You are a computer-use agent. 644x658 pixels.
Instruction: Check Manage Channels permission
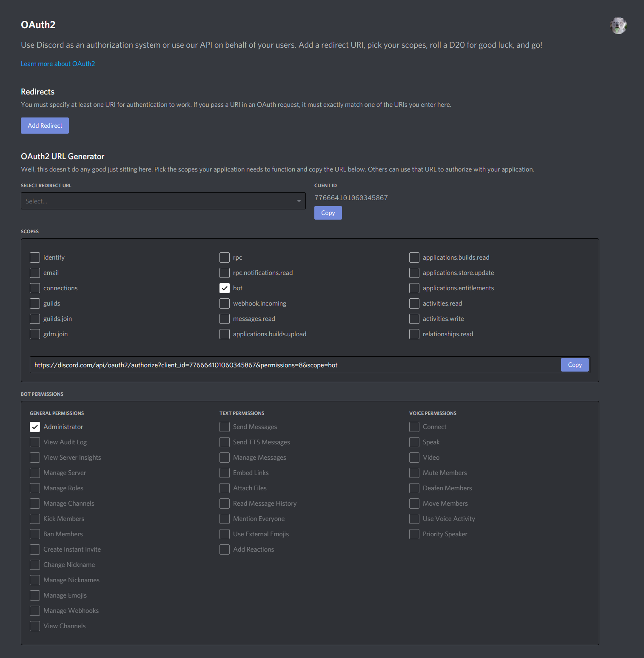tap(35, 504)
